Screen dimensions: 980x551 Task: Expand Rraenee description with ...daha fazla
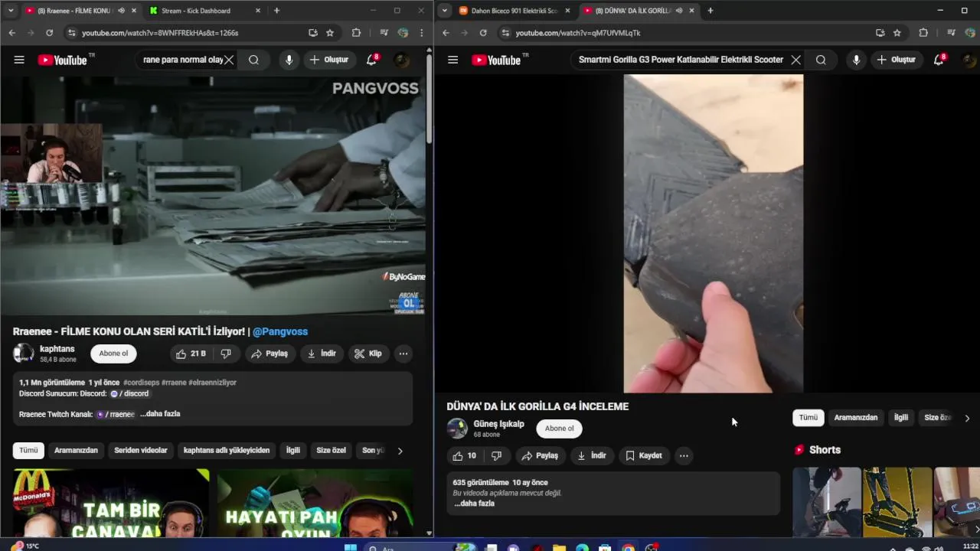(x=160, y=414)
